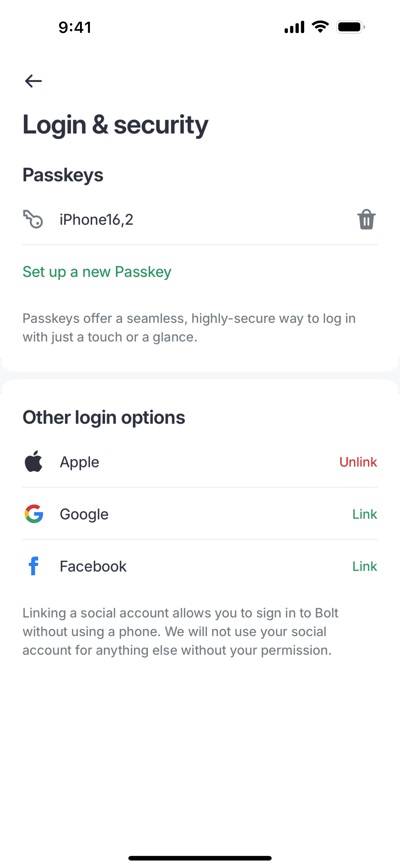
Task: Tap the Wi-Fi status icon
Action: click(x=320, y=27)
